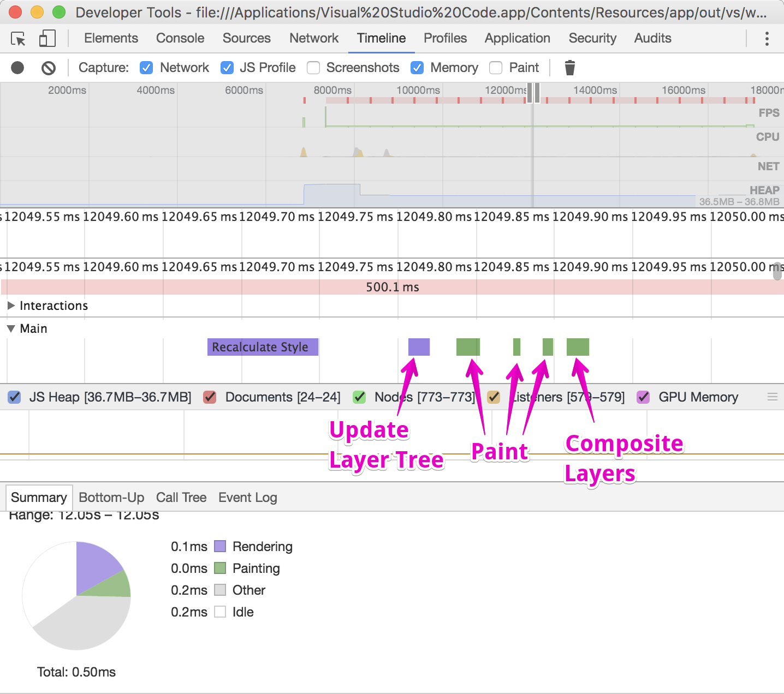Clear the recording with the clear icon
The width and height of the screenshot is (784, 694).
pyautogui.click(x=49, y=68)
